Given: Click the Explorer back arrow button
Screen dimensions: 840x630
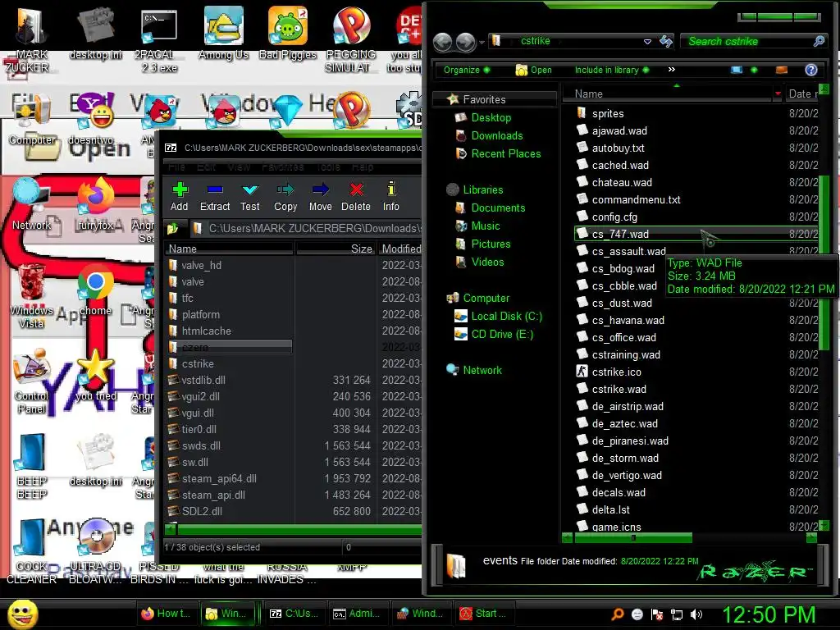Looking at the screenshot, I should 442,42.
